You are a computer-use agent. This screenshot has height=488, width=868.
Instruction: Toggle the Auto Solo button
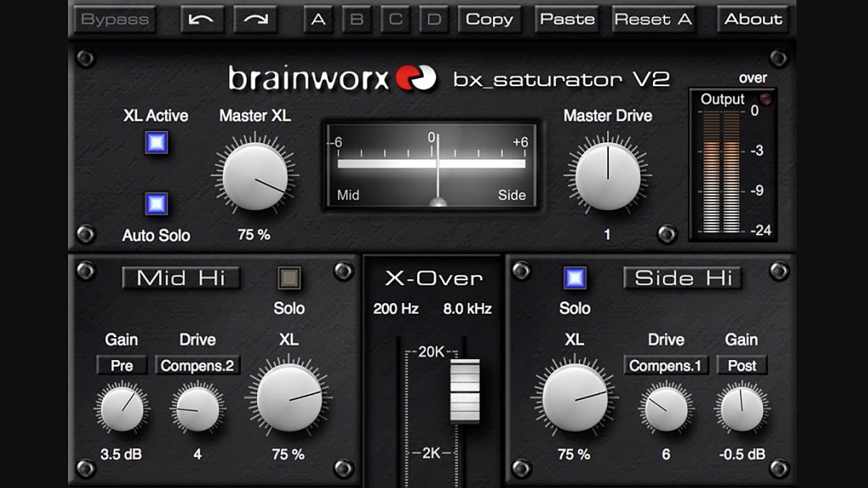[156, 203]
